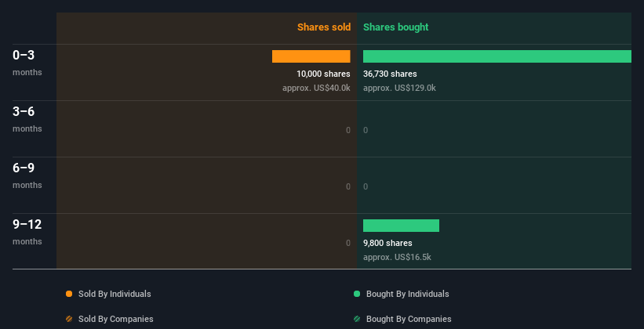Select the Bought By Companies legend label

click(x=409, y=319)
